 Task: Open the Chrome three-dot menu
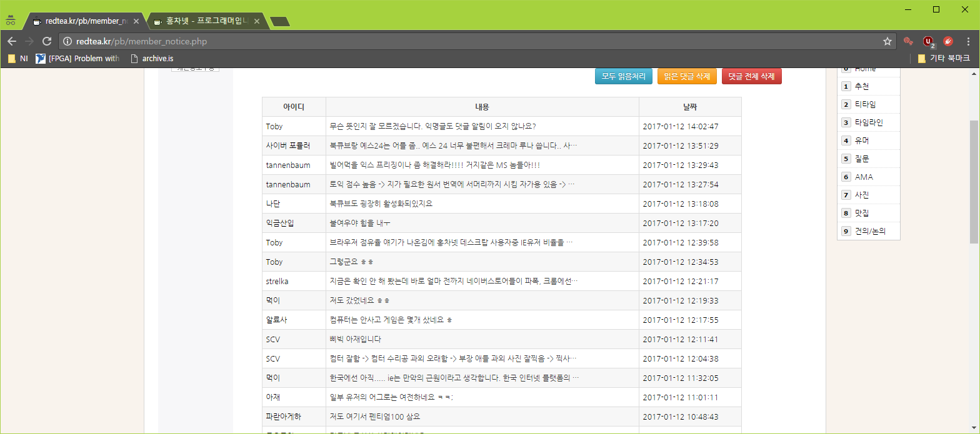coord(968,41)
